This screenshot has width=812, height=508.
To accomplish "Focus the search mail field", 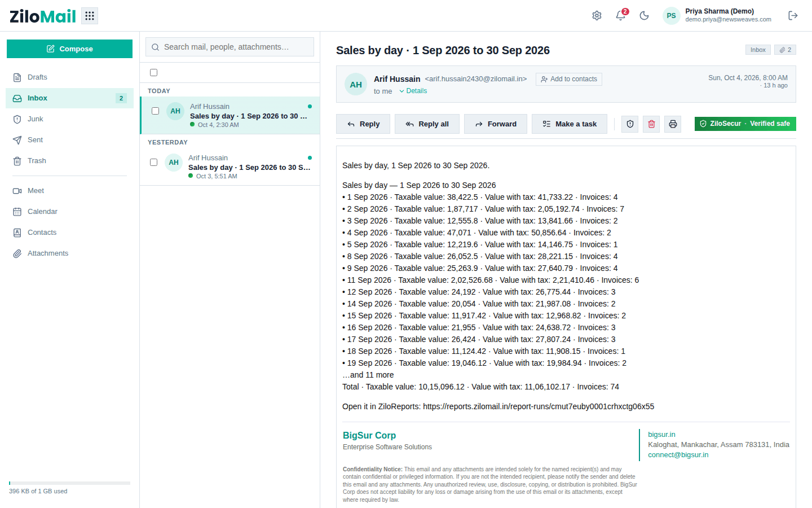I will coord(230,47).
